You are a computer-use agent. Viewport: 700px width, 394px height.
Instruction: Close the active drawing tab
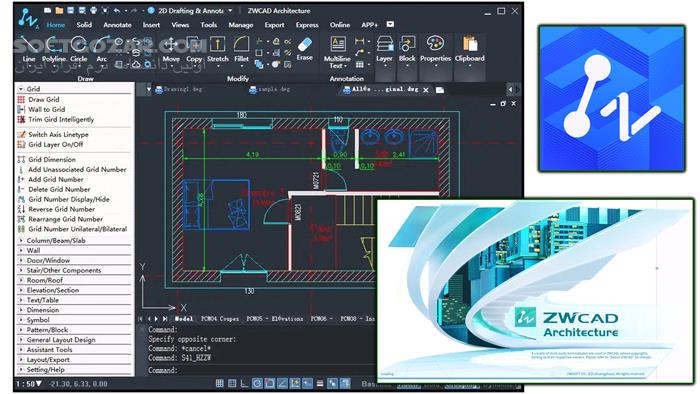(426, 90)
